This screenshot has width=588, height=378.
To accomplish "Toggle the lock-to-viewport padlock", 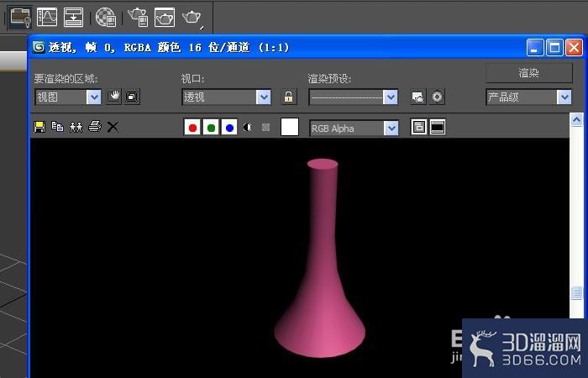I will coord(288,97).
